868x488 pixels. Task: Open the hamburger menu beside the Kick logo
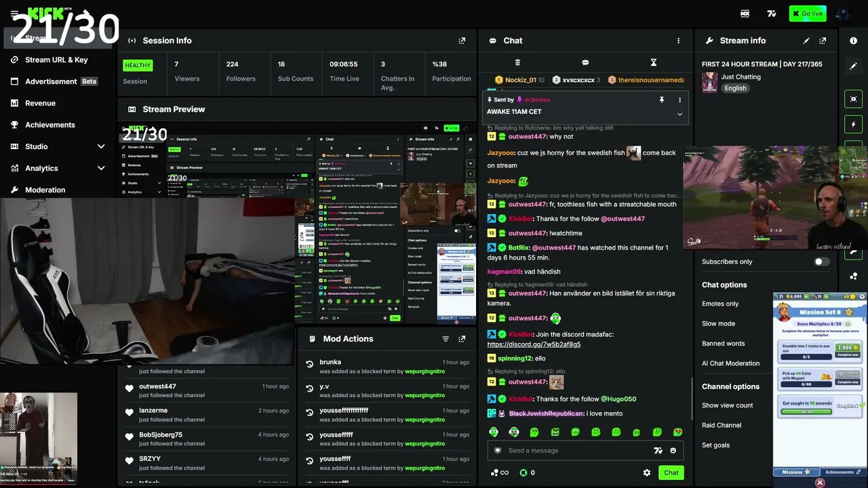tap(14, 14)
